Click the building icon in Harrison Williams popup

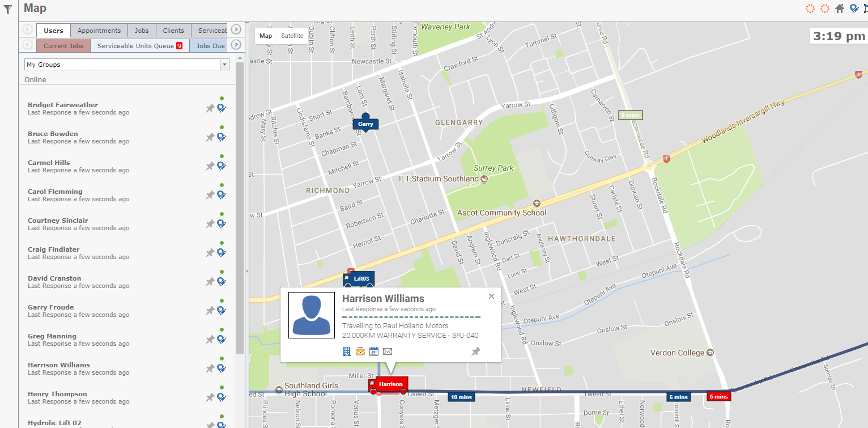click(347, 351)
